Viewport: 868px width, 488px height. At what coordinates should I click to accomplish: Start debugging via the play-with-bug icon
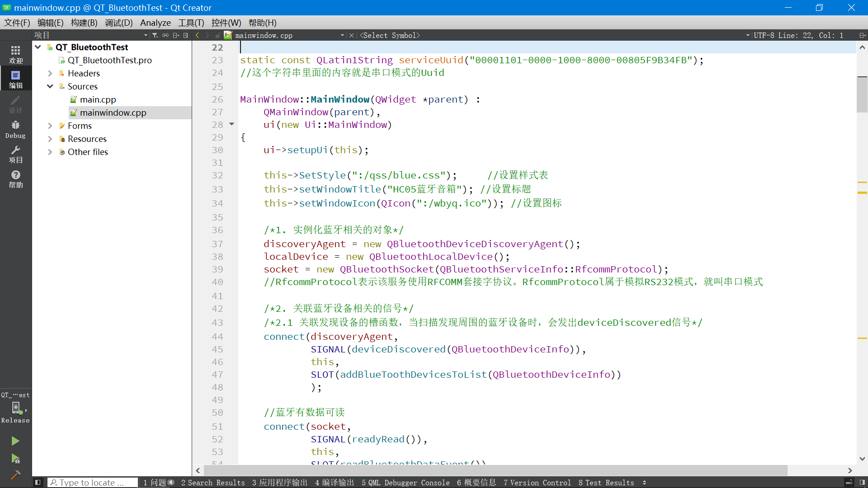(15, 459)
